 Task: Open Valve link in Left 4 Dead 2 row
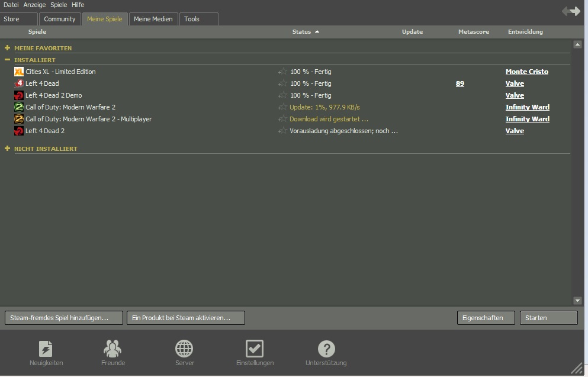click(x=515, y=131)
